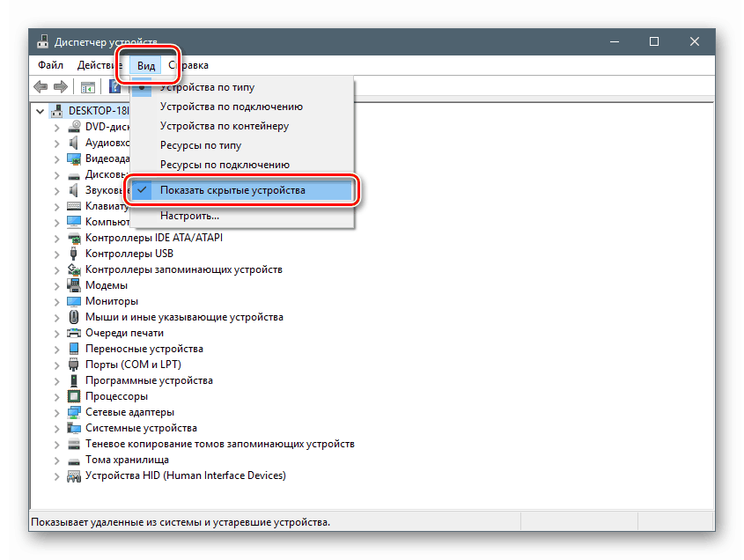Click the Порты (COM и LPT) icon
This screenshot has height=560, width=744.
coord(74,365)
